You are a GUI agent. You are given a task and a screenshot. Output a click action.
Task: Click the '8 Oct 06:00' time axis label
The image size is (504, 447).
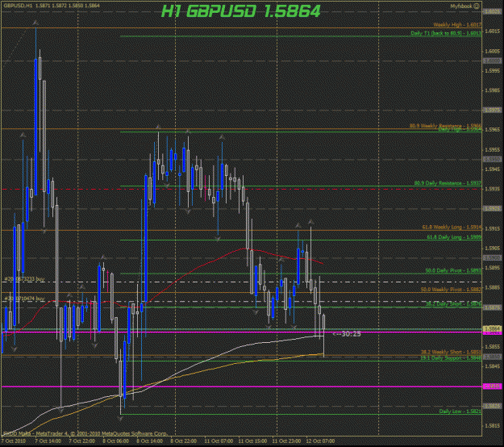[x=115, y=441]
